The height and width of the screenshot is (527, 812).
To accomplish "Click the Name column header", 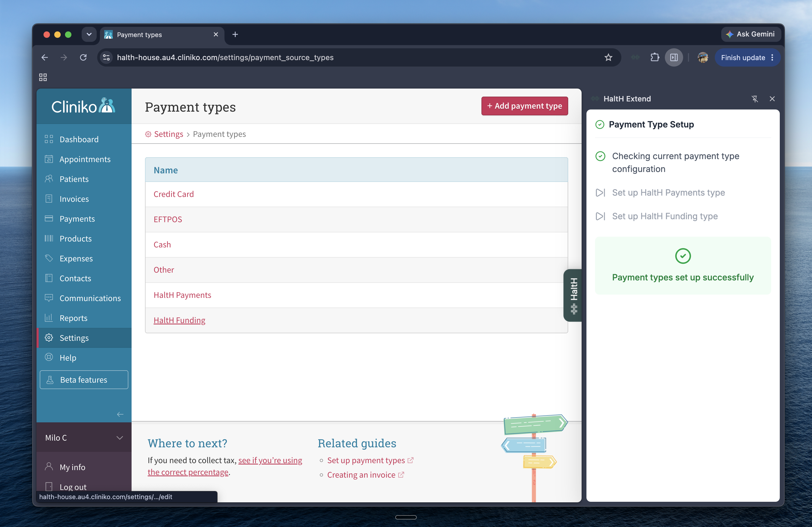I will pos(166,170).
